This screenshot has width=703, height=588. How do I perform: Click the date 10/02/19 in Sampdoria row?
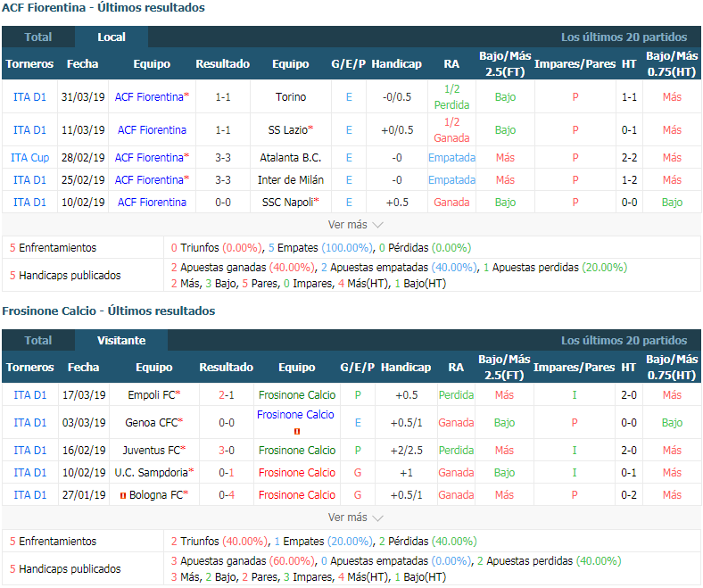click(84, 473)
